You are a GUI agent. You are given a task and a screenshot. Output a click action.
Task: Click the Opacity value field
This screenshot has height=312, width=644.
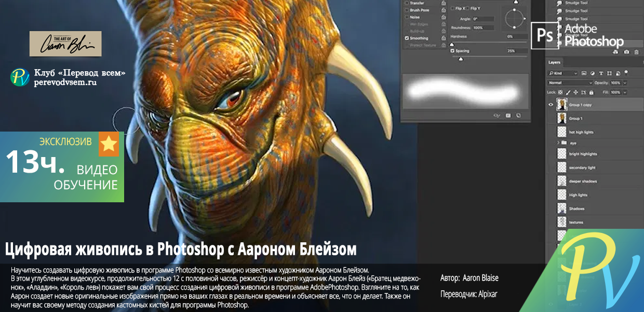coord(615,83)
